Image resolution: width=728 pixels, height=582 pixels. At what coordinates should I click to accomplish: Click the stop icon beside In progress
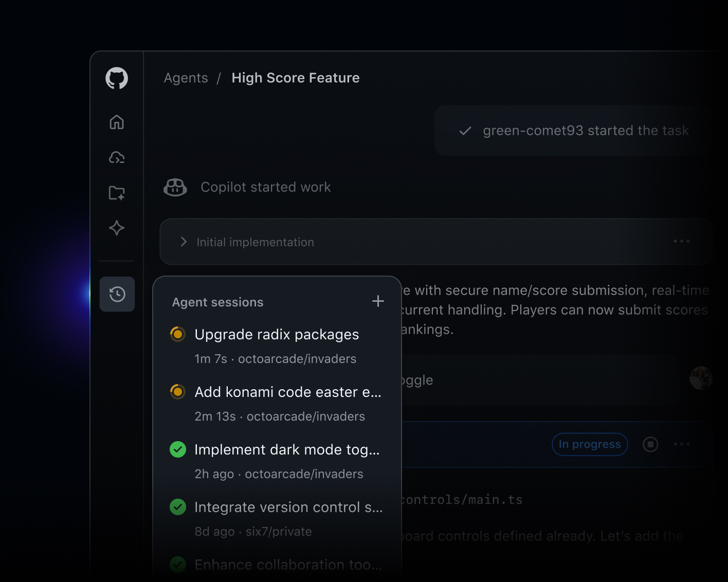click(x=650, y=444)
